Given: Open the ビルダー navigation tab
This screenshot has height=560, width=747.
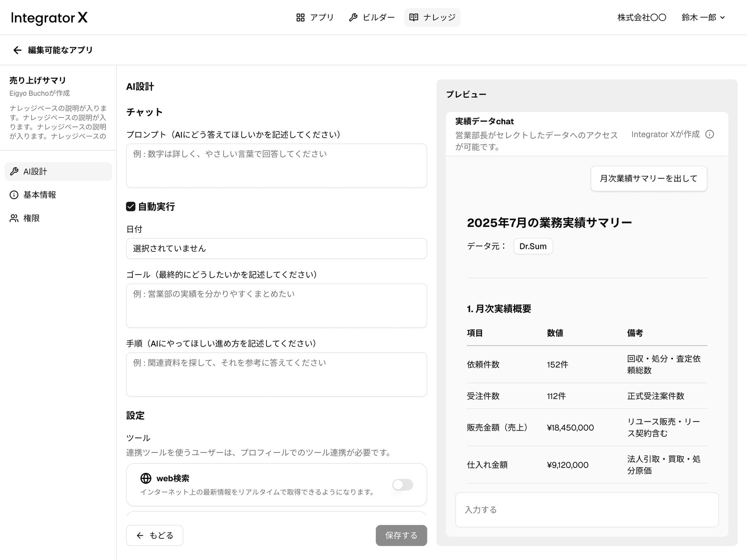Looking at the screenshot, I should tap(372, 17).
